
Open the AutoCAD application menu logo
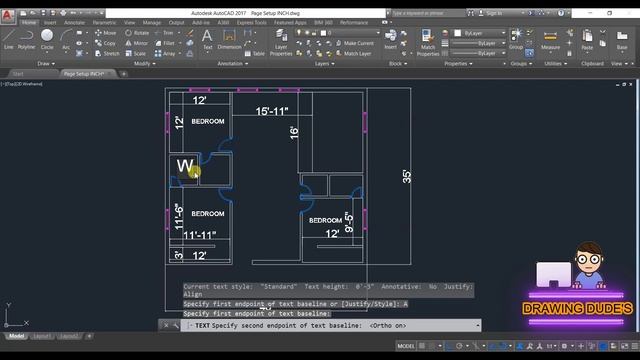point(7,16)
